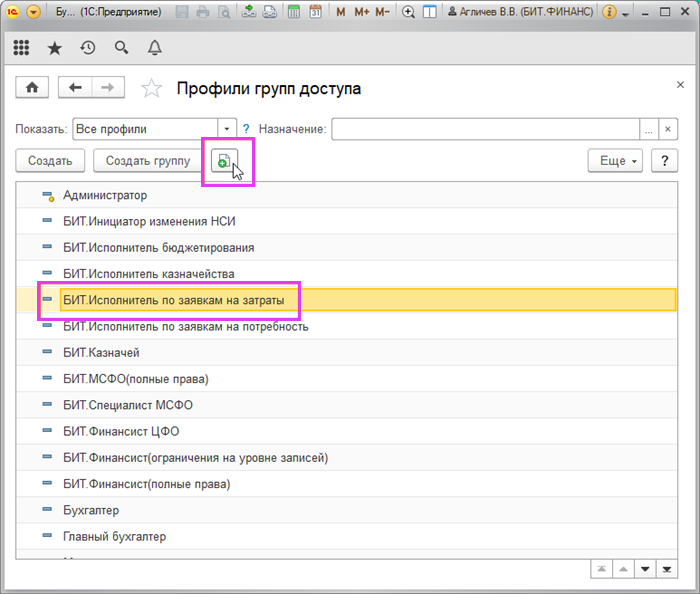
Task: Click the calculator icon in title bar
Action: pos(293,12)
